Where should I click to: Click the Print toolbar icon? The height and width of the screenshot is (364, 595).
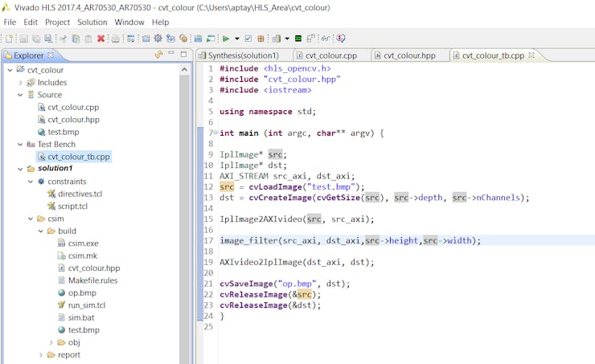tap(115, 39)
